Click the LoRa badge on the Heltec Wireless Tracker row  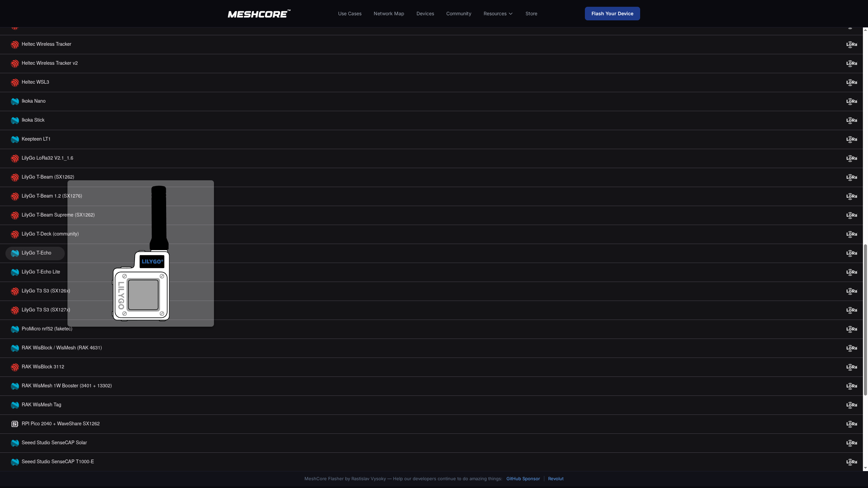point(851,44)
